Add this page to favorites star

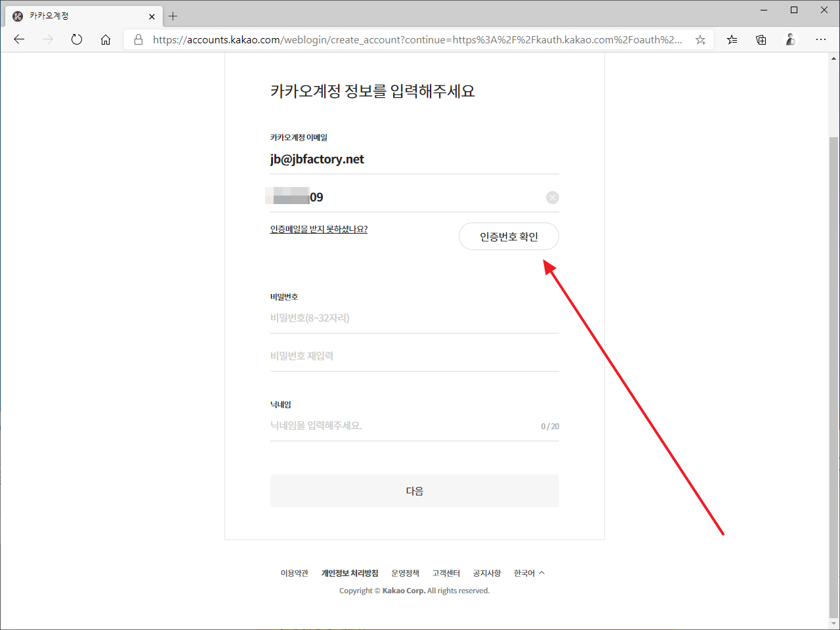(x=701, y=39)
